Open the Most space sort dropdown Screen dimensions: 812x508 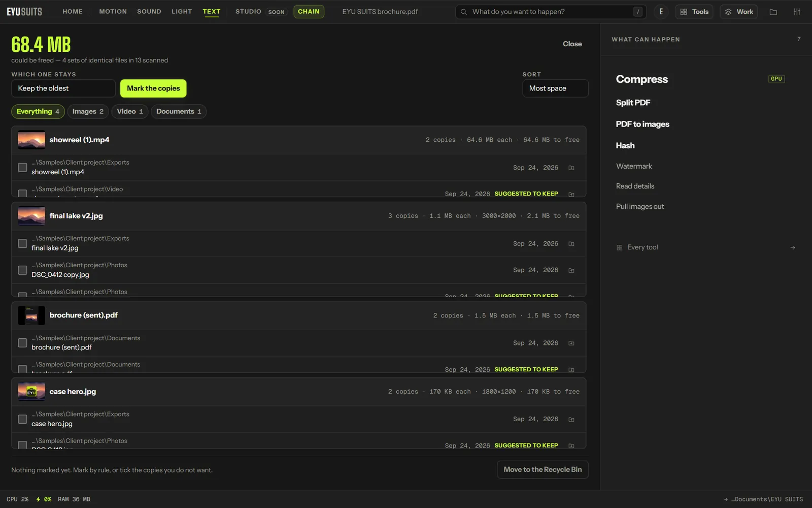555,88
